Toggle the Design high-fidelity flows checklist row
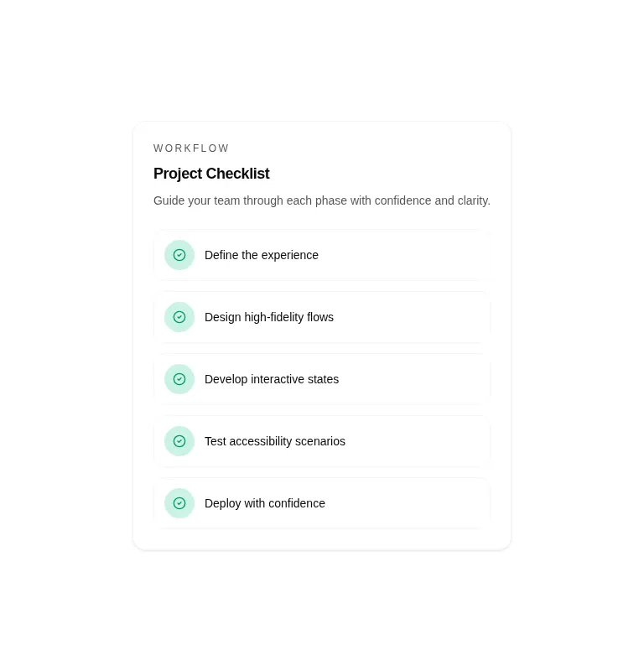The height and width of the screenshot is (671, 644). coord(322,317)
